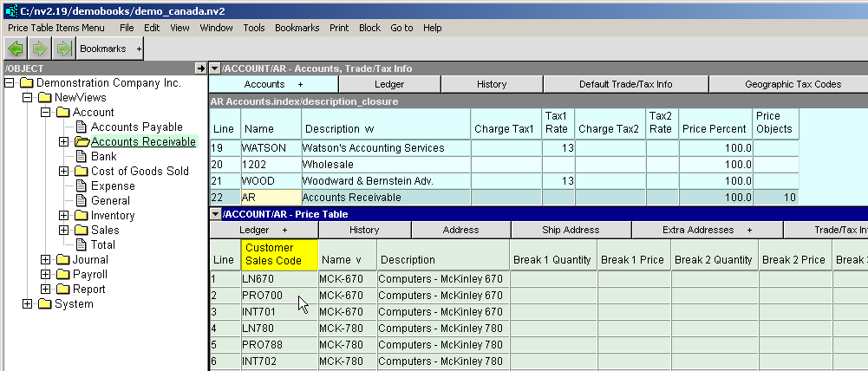Image resolution: width=868 pixels, height=371 pixels.
Task: Expand the Journal folder in tree
Action: pos(45,260)
